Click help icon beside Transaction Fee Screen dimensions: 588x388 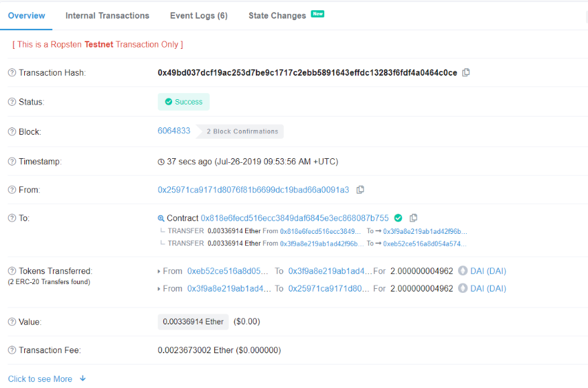(x=12, y=350)
